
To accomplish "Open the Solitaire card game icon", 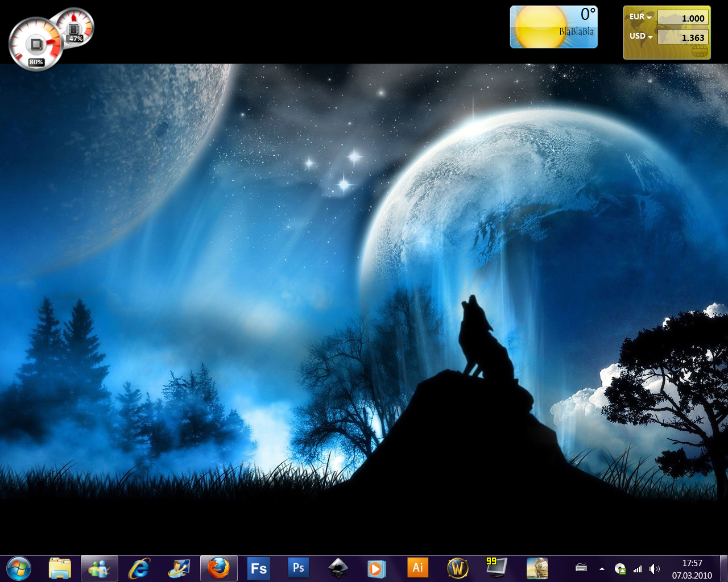I will click(x=537, y=568).
